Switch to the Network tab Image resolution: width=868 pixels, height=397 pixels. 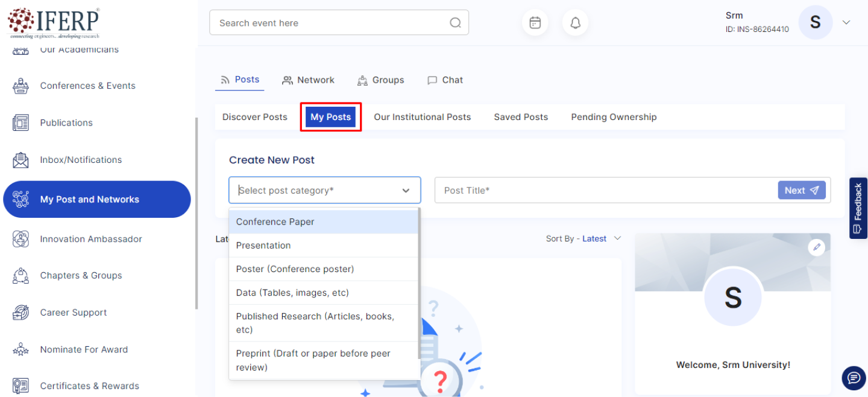click(x=309, y=80)
